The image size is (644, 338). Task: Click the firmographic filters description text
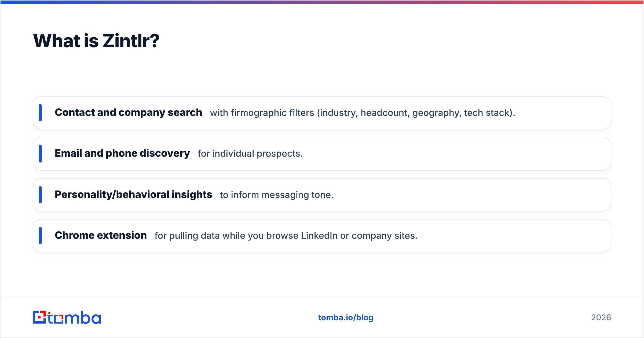(x=363, y=113)
